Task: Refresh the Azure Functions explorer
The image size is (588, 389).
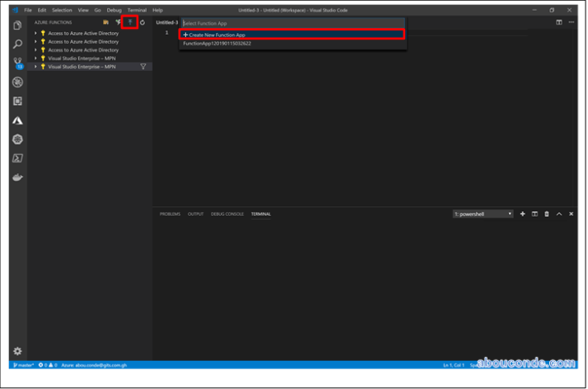Action: tap(142, 22)
